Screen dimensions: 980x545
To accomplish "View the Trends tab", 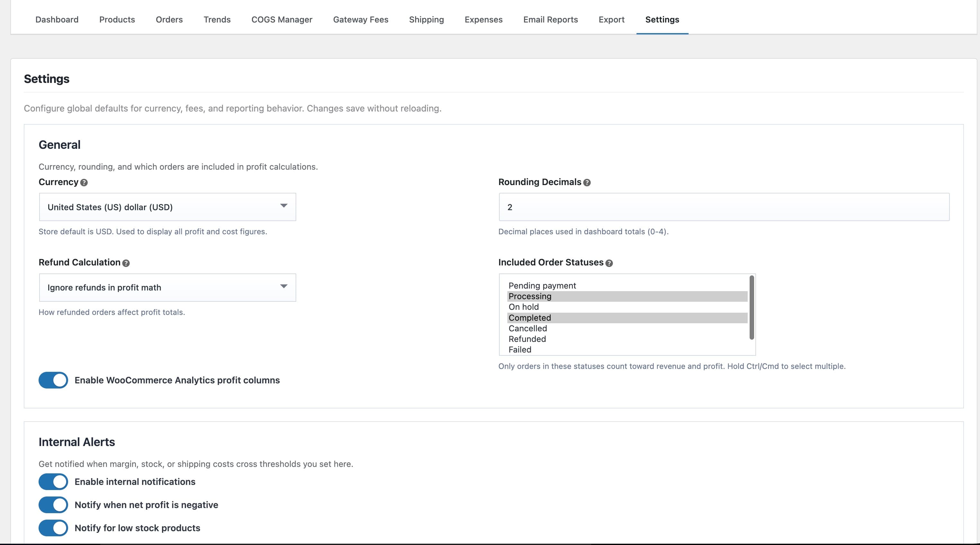I will tap(217, 19).
